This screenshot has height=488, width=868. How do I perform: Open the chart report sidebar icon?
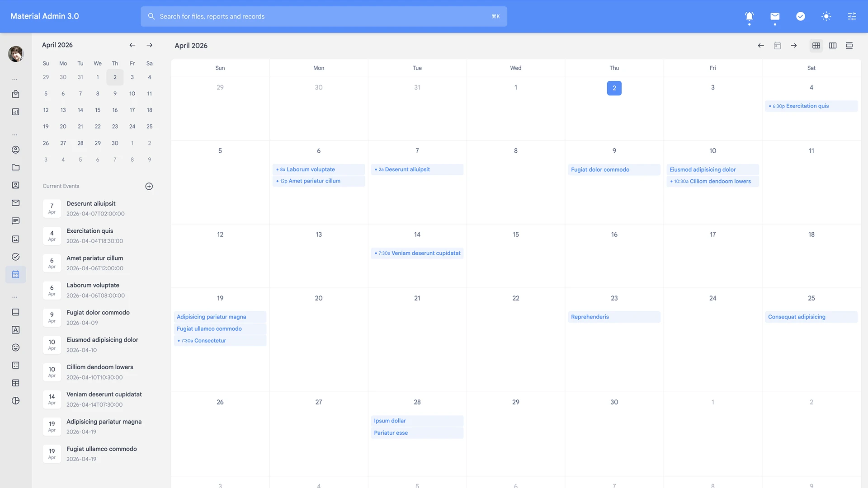coord(16,112)
